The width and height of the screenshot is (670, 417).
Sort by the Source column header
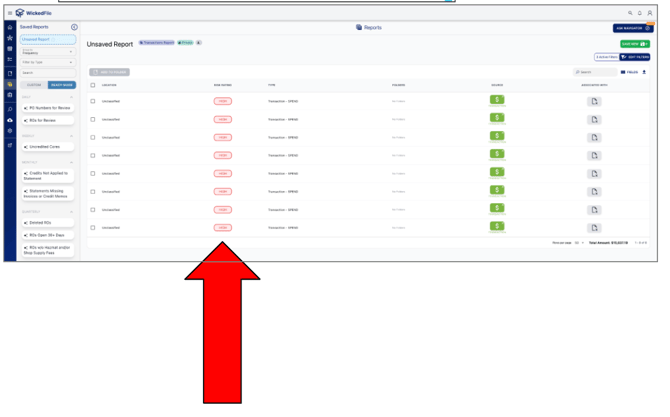(497, 85)
